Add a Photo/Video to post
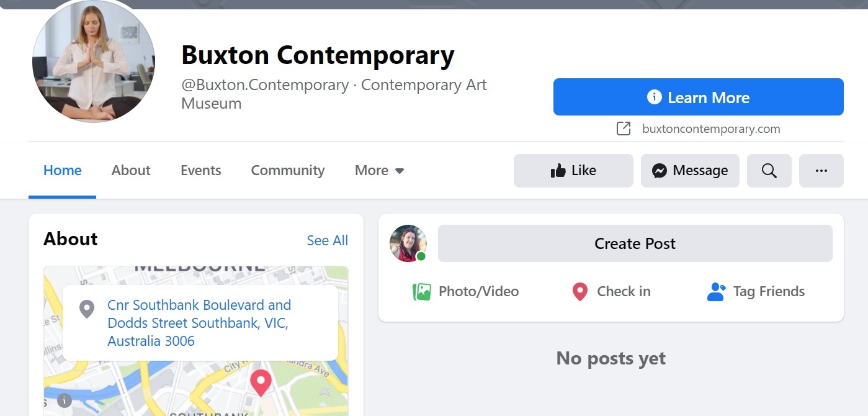The image size is (868, 416). click(x=466, y=292)
